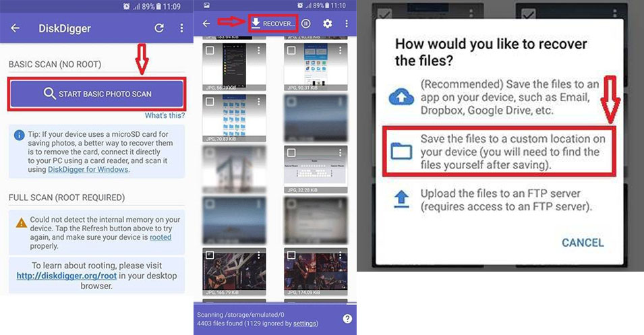This screenshot has height=335, width=644.
Task: Start the basic photo scan
Action: pos(97,94)
